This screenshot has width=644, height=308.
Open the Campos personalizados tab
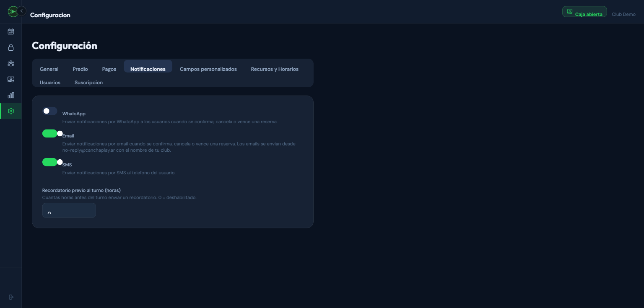208,69
